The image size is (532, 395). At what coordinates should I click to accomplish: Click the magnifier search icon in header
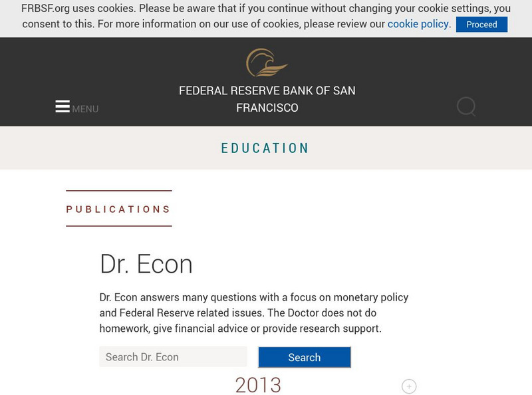tap(466, 106)
